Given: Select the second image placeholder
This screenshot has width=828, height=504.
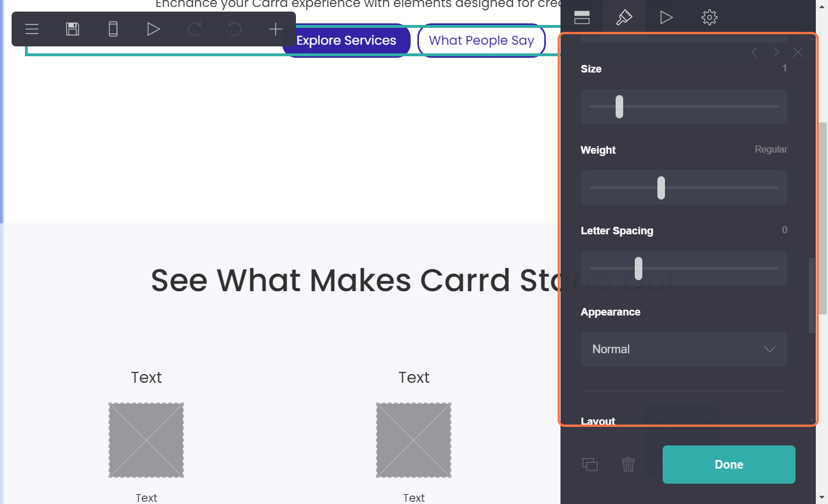Looking at the screenshot, I should [414, 440].
